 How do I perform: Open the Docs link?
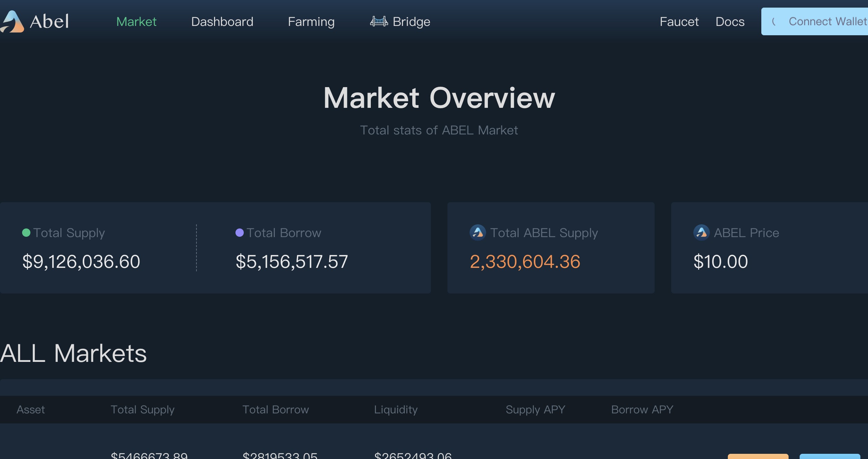(730, 21)
